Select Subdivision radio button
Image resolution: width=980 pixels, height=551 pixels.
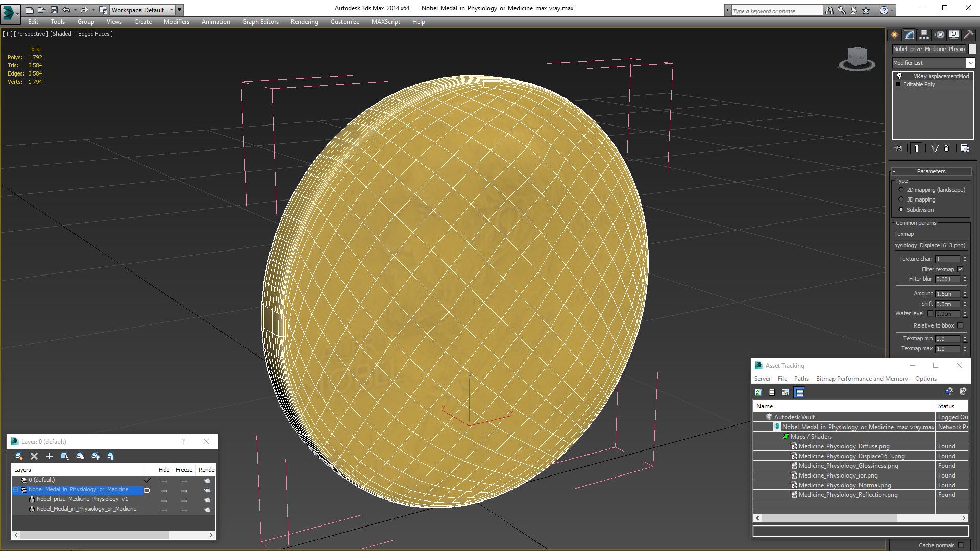pyautogui.click(x=901, y=210)
